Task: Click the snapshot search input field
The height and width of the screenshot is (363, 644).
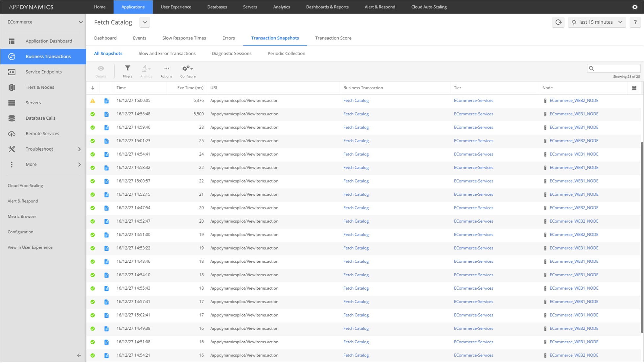Action: pos(616,68)
